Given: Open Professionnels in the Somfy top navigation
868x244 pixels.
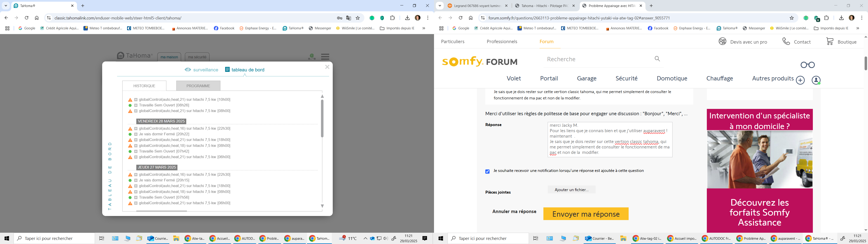Looking at the screenshot, I should (502, 41).
